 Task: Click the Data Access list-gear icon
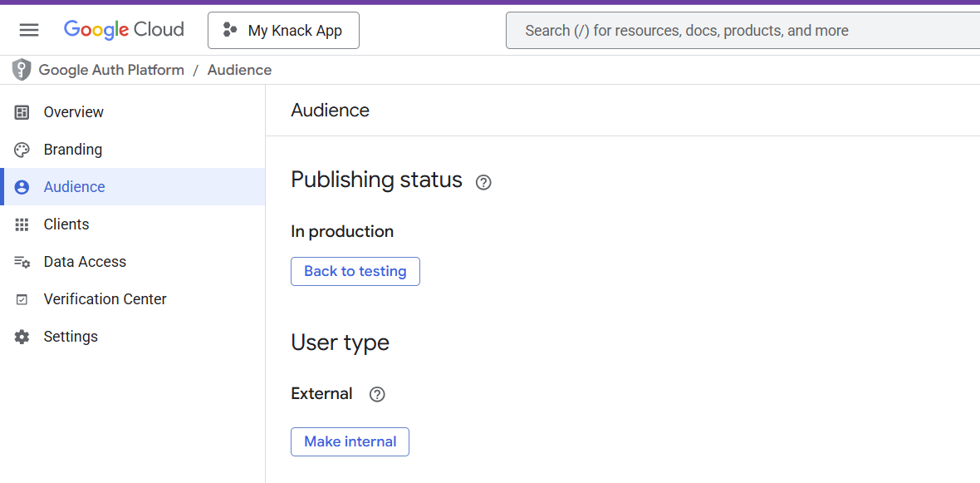pyautogui.click(x=22, y=262)
